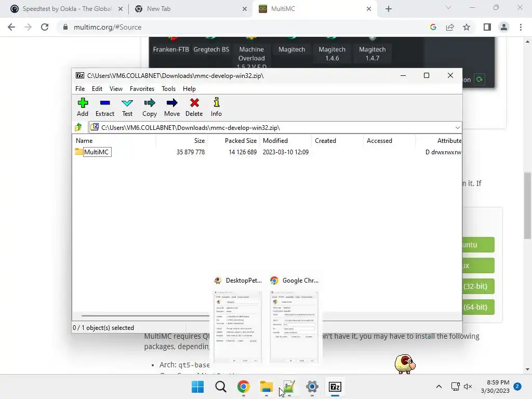Delete using the red X icon

[194, 107]
